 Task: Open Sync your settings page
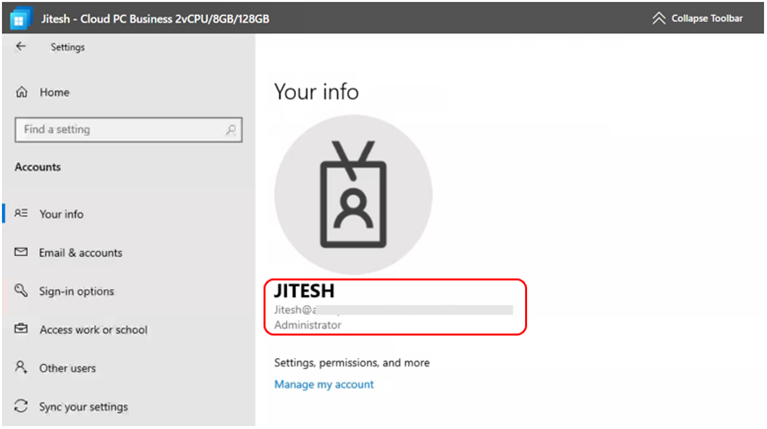[83, 407]
